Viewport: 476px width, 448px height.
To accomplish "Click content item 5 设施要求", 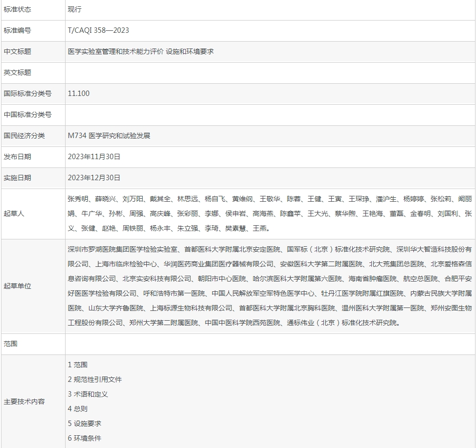I will [85, 424].
